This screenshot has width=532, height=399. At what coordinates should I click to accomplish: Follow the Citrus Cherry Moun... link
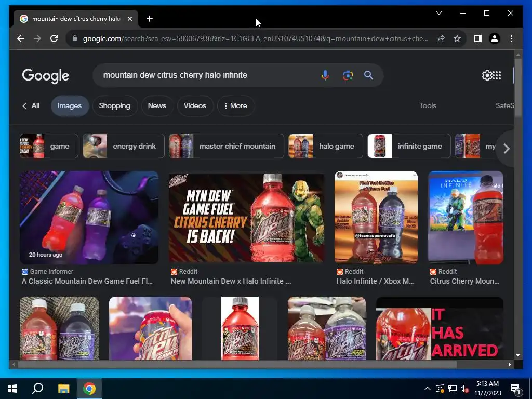(464, 281)
